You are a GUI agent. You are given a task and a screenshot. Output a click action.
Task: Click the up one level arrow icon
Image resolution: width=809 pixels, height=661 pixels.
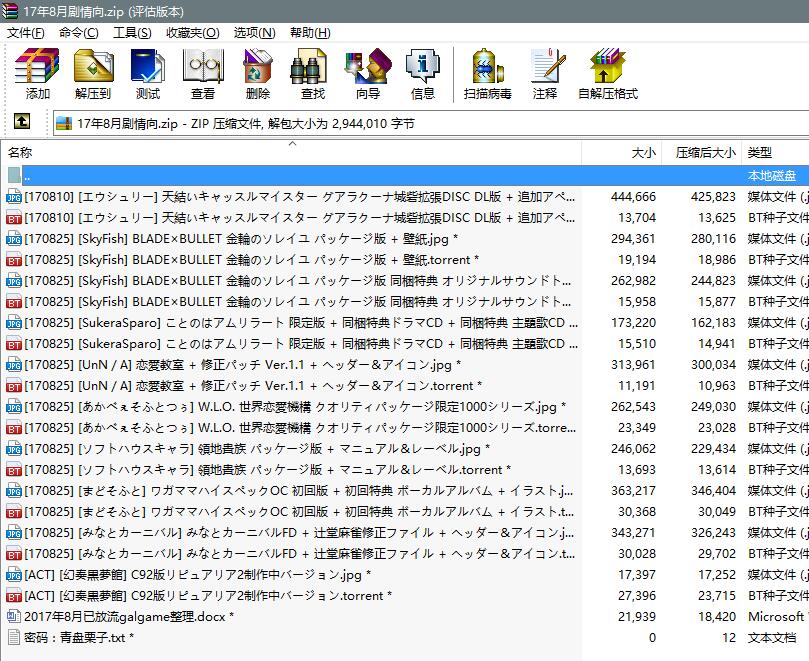click(x=21, y=122)
